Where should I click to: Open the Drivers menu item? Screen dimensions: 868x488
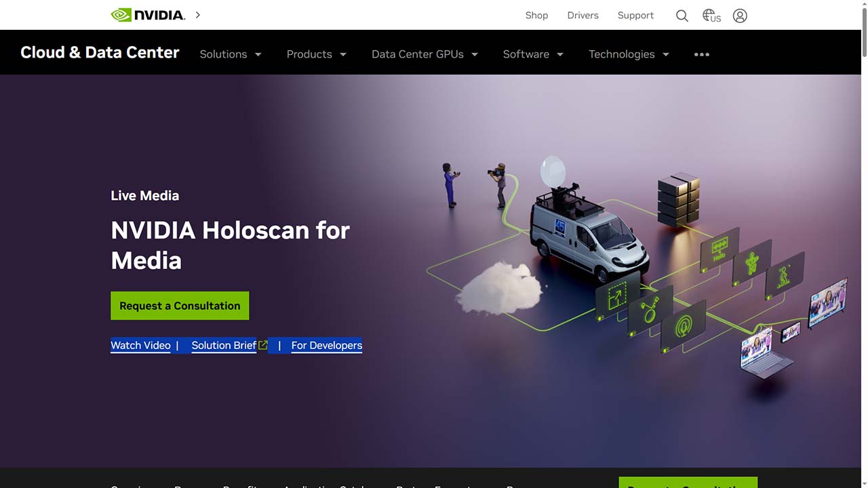coord(583,16)
